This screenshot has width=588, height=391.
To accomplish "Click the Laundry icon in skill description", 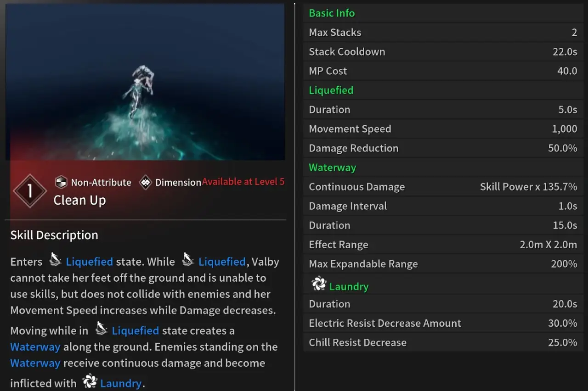I will pyautogui.click(x=90, y=382).
